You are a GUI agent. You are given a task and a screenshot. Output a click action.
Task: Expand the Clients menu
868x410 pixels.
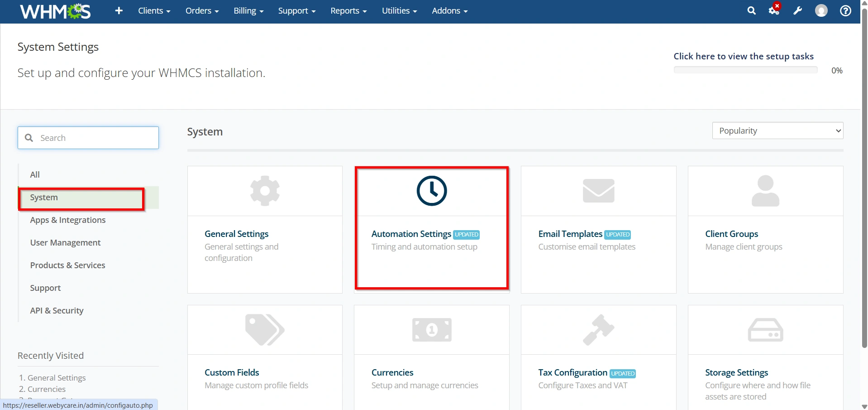154,10
